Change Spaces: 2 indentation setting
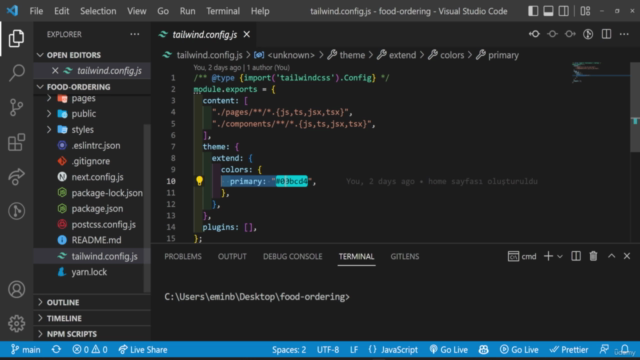This screenshot has width=640, height=360. [289, 350]
